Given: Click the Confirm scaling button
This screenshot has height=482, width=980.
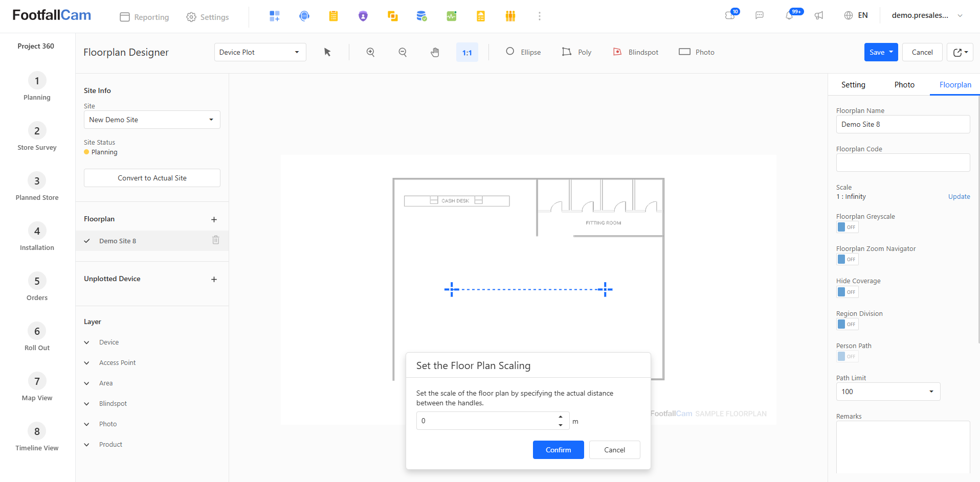Looking at the screenshot, I should (558, 450).
